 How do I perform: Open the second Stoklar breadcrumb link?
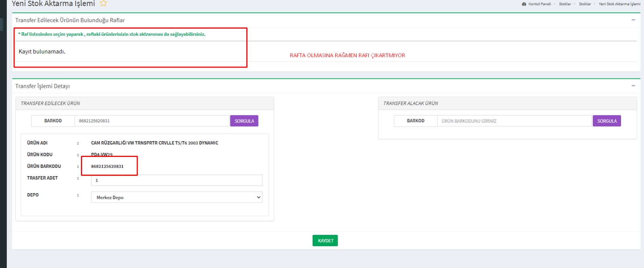[585, 4]
